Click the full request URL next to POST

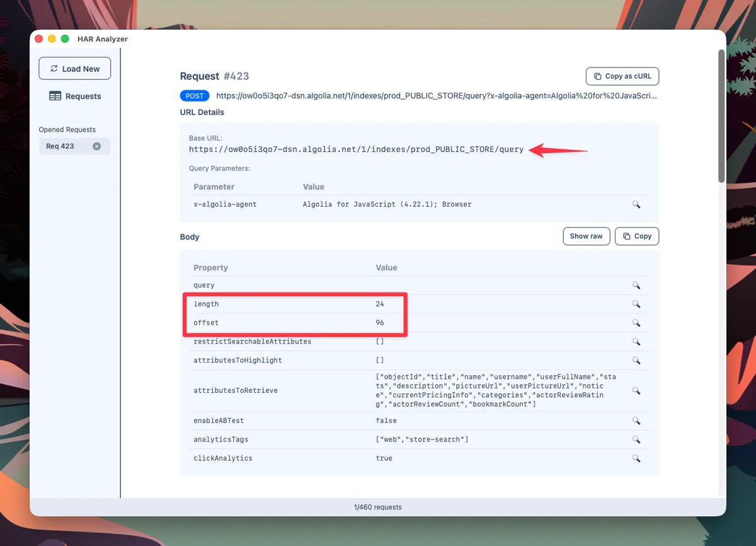click(x=436, y=96)
